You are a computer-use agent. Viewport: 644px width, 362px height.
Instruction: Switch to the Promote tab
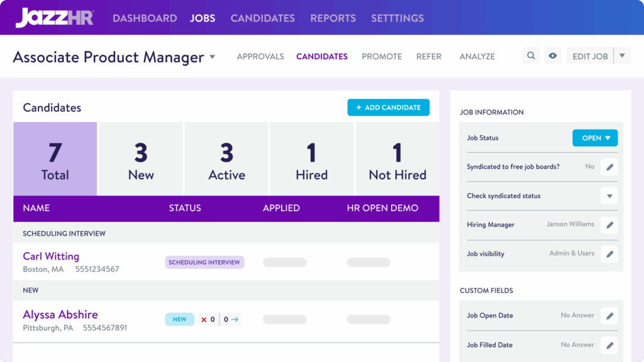click(382, 57)
